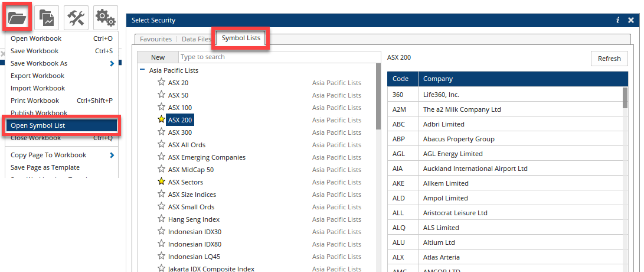Toggle the Indonesian LQ45 star
Image resolution: width=644 pixels, height=272 pixels.
(161, 256)
